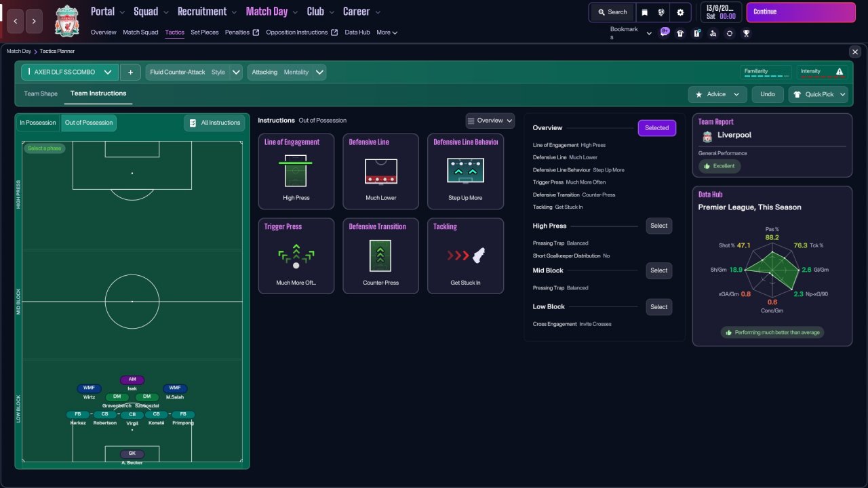Select the GK A. Becker position marker
868x488 pixels.
[x=132, y=453]
